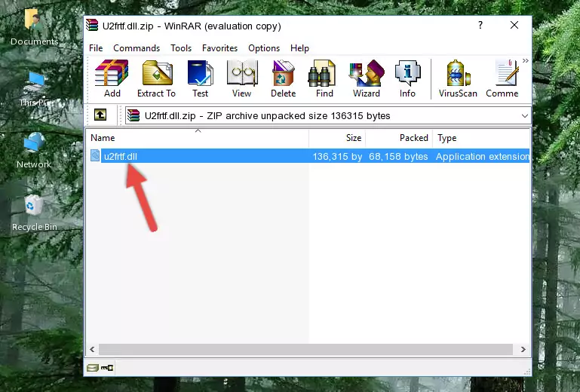The width and height of the screenshot is (580, 392).
Task: Open the Find binoculars tool
Action: [324, 78]
